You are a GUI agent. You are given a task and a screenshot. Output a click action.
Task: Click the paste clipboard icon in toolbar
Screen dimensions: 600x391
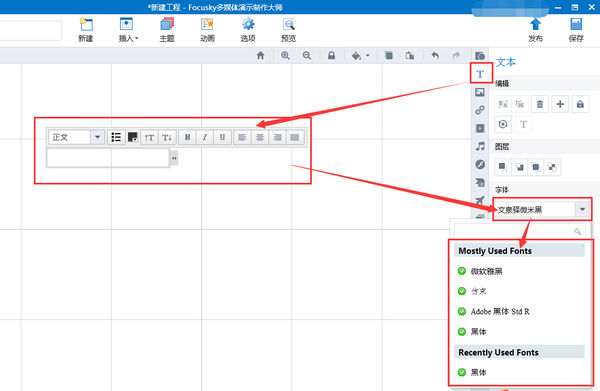click(410, 55)
